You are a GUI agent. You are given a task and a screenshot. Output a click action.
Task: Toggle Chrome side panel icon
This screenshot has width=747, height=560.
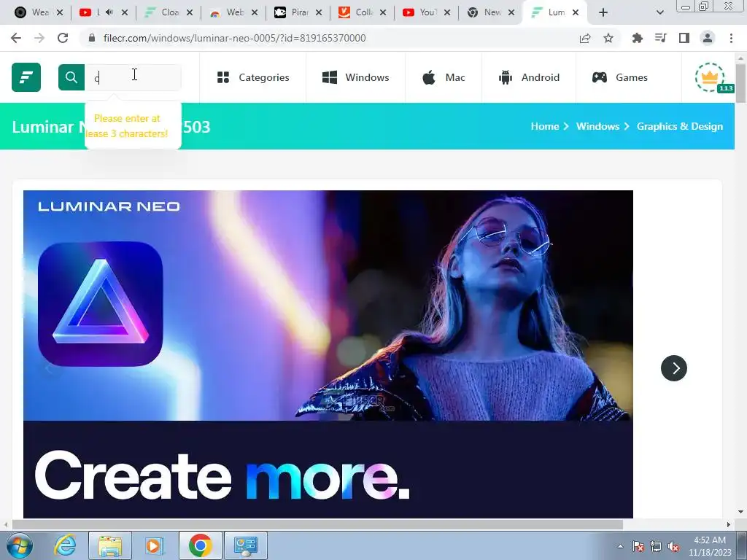[684, 38]
